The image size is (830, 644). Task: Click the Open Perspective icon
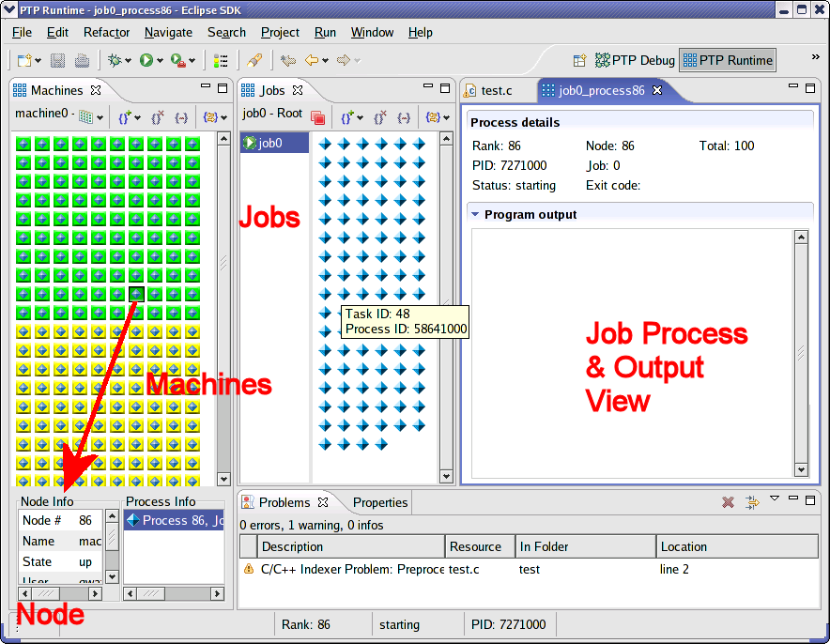click(x=579, y=60)
